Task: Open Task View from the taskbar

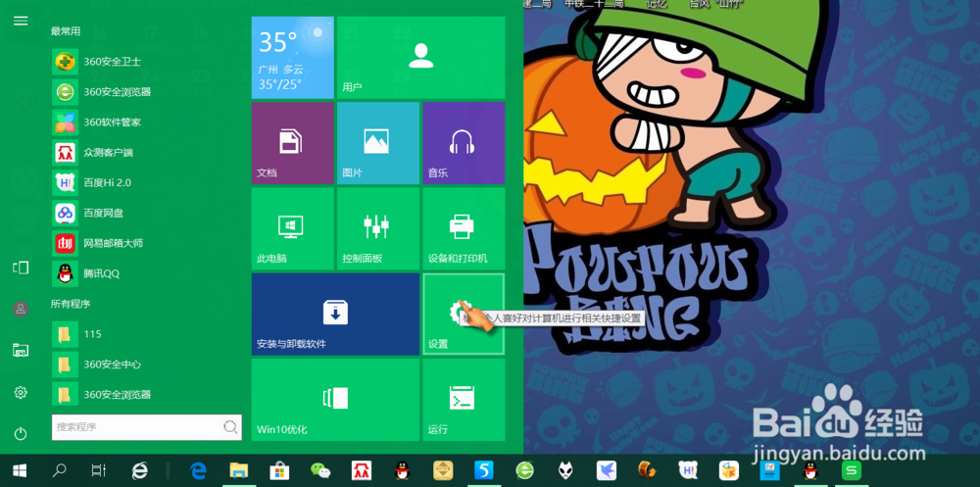Action: 99,470
